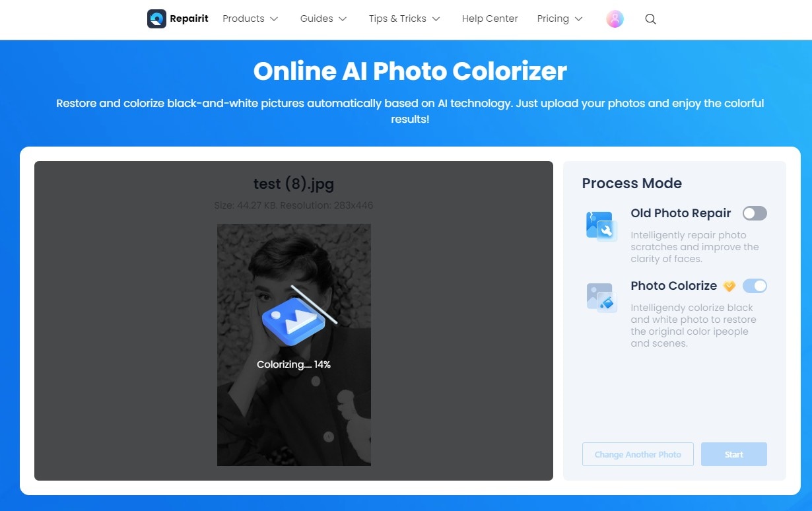Image resolution: width=812 pixels, height=511 pixels.
Task: Click the Repairit logo icon
Action: 156,18
